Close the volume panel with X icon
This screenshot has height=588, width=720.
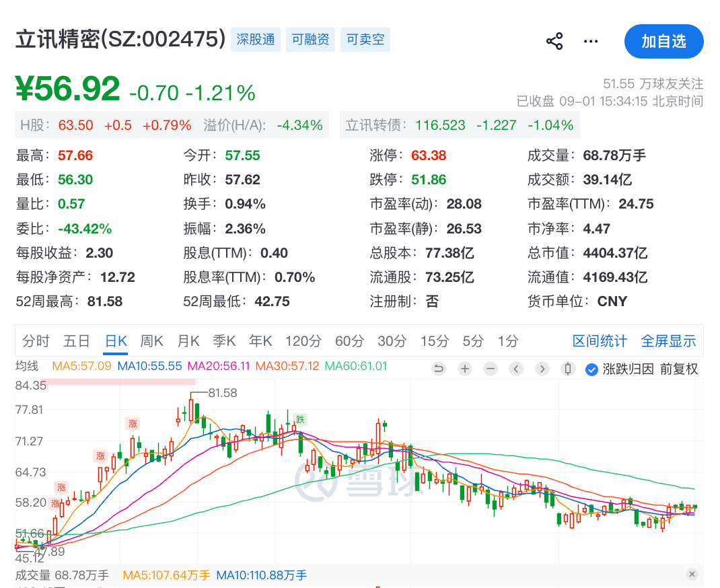[x=692, y=574]
